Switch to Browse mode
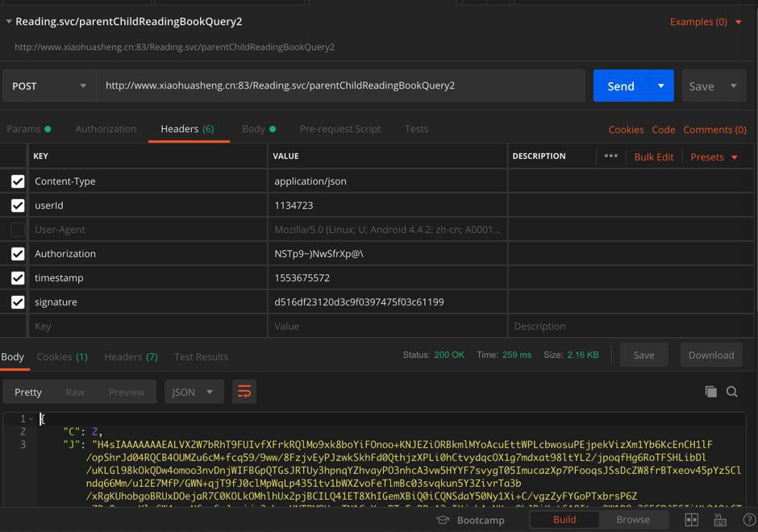 click(x=633, y=519)
